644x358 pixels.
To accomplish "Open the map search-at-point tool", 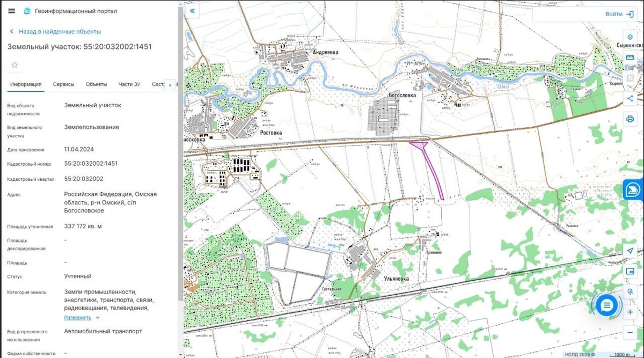I will coord(630,291).
